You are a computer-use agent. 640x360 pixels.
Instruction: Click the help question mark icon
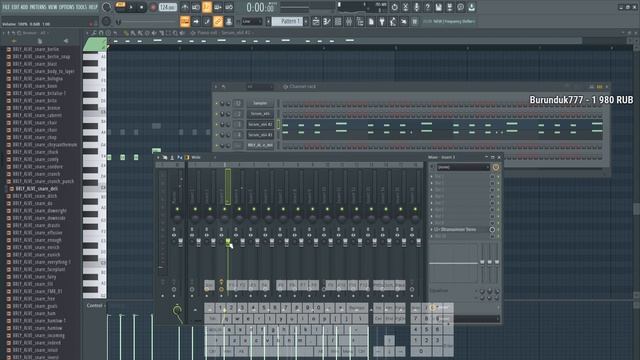coord(427,7)
